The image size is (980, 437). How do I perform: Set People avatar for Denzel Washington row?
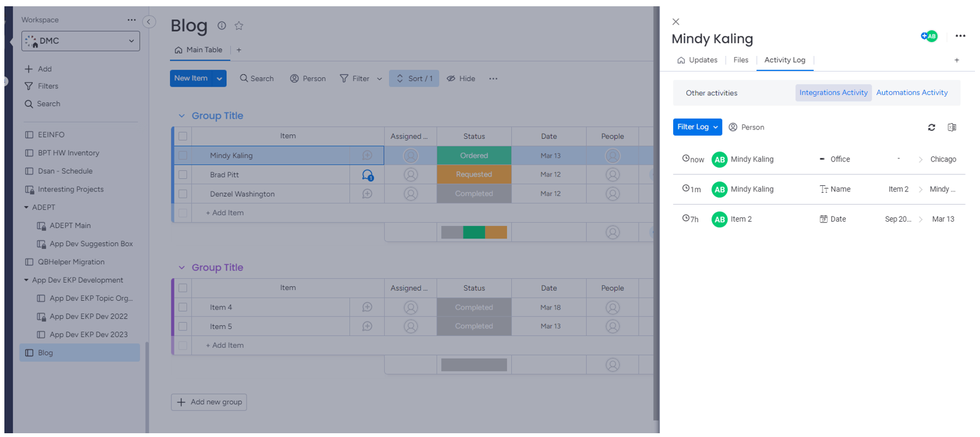pos(612,194)
